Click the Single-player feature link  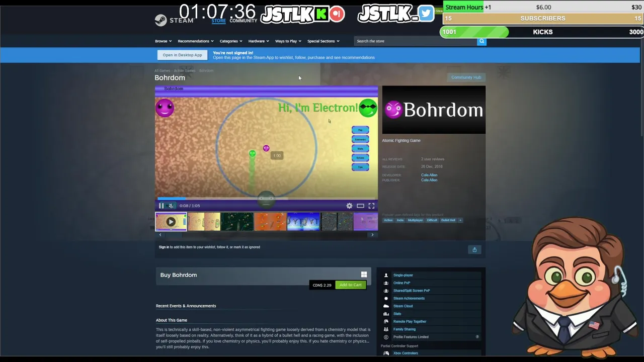pyautogui.click(x=403, y=276)
